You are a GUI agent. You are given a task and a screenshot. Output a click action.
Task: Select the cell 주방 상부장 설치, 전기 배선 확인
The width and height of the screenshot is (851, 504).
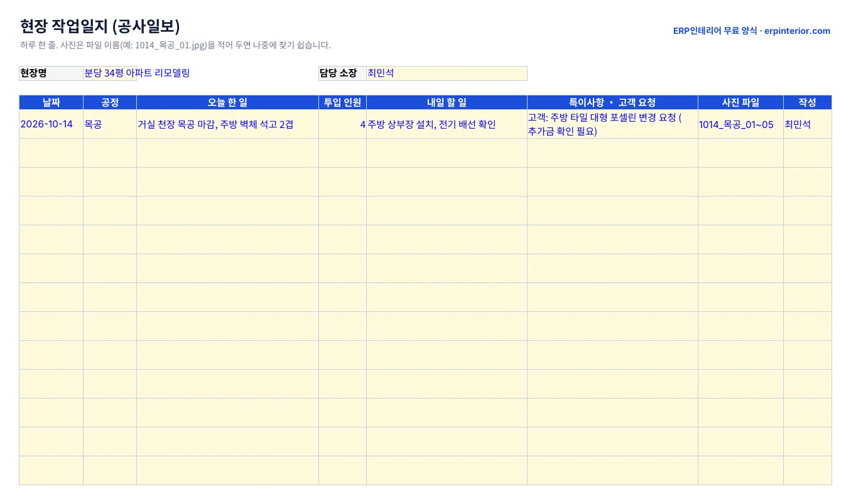click(447, 124)
